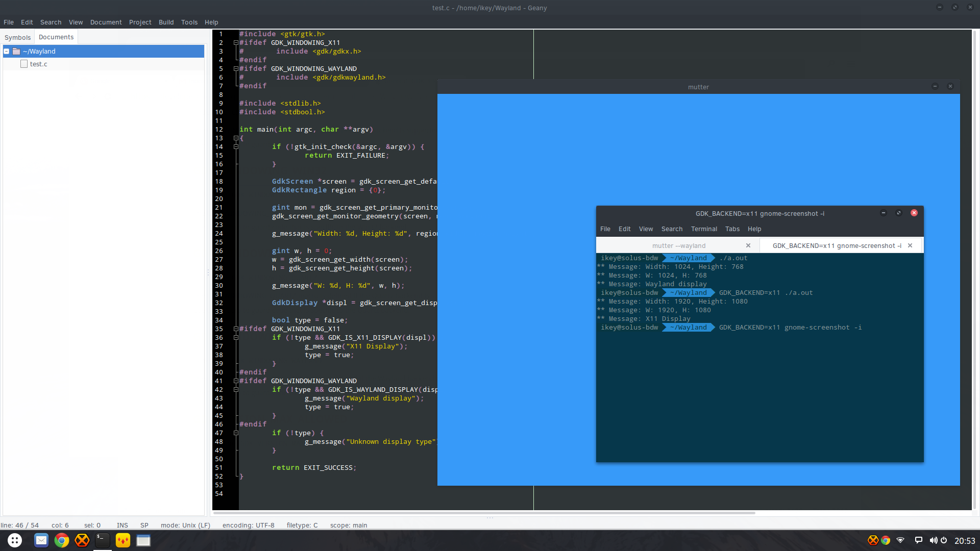Open Geany's Search menu
The height and width of the screenshot is (551, 980).
51,22
